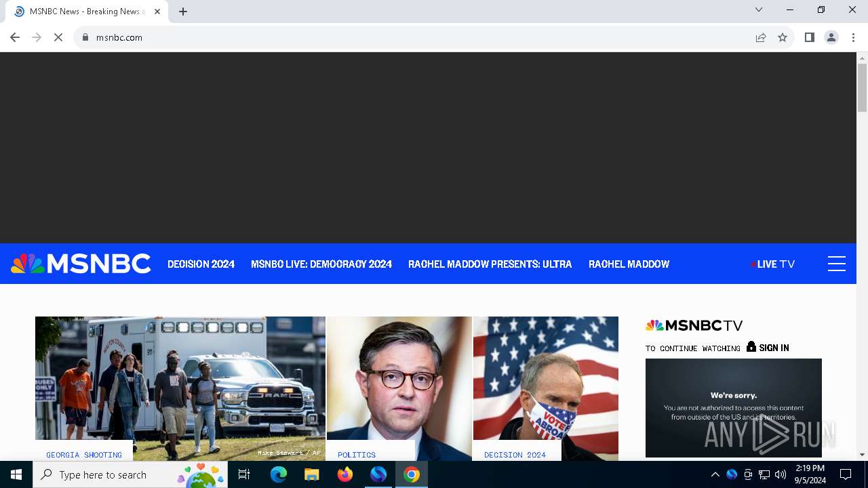
Task: Open Chrome three-dot menu
Action: 853,37
